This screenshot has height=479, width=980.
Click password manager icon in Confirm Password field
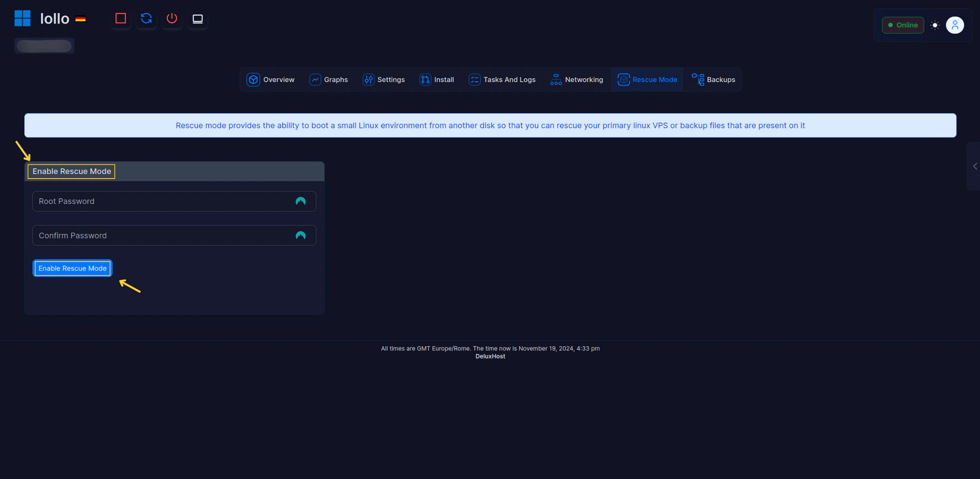(301, 236)
